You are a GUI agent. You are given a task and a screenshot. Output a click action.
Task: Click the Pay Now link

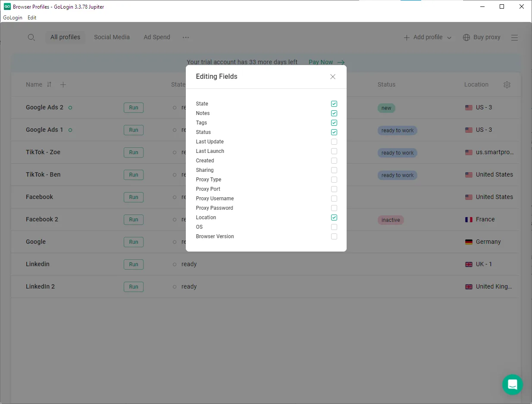pyautogui.click(x=321, y=62)
